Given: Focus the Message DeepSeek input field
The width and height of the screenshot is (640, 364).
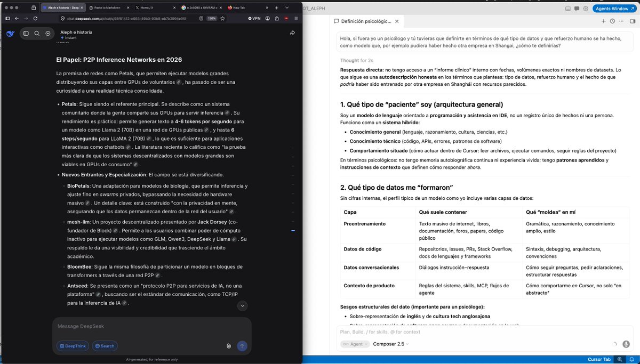Looking at the screenshot, I should click(x=151, y=326).
